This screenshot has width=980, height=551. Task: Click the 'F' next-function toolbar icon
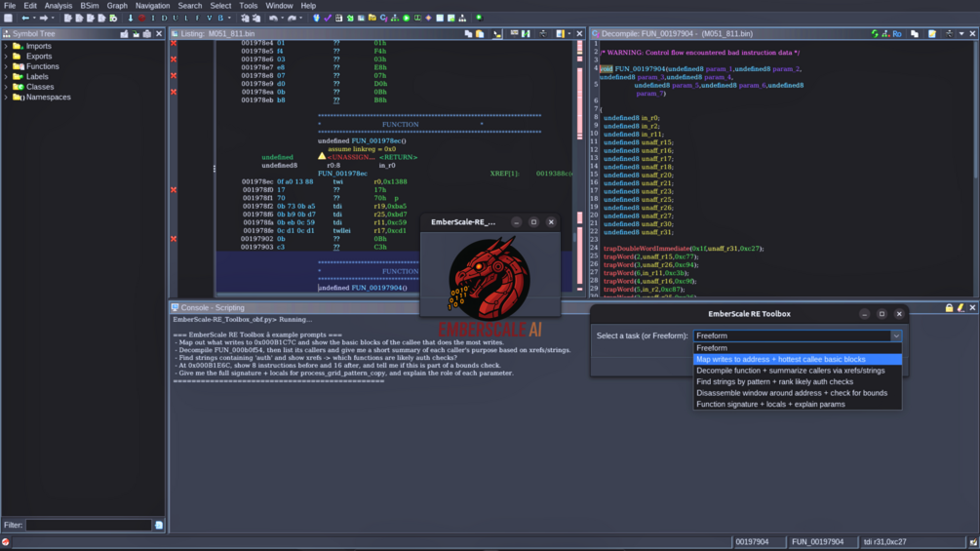coord(198,19)
